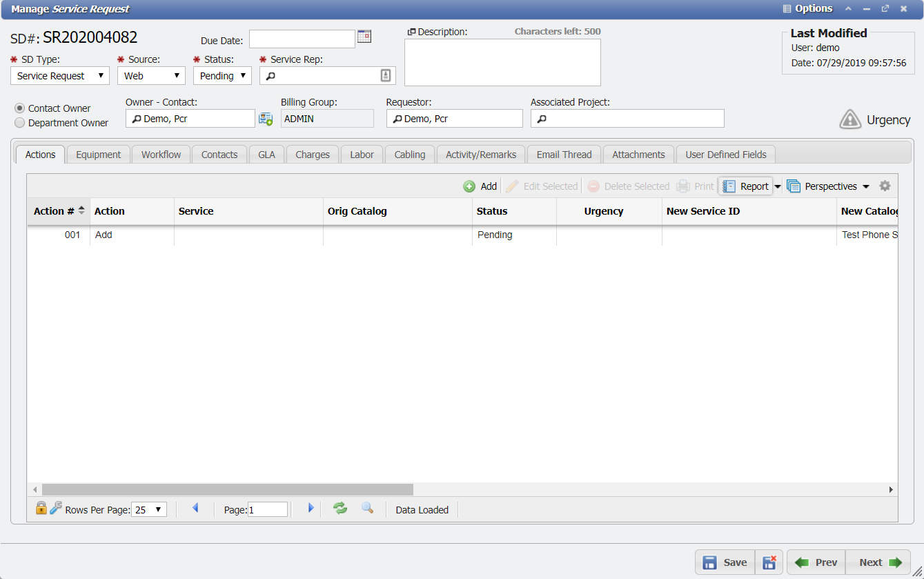The height and width of the screenshot is (579, 924).
Task: Click inside the Description text area
Action: pos(502,62)
